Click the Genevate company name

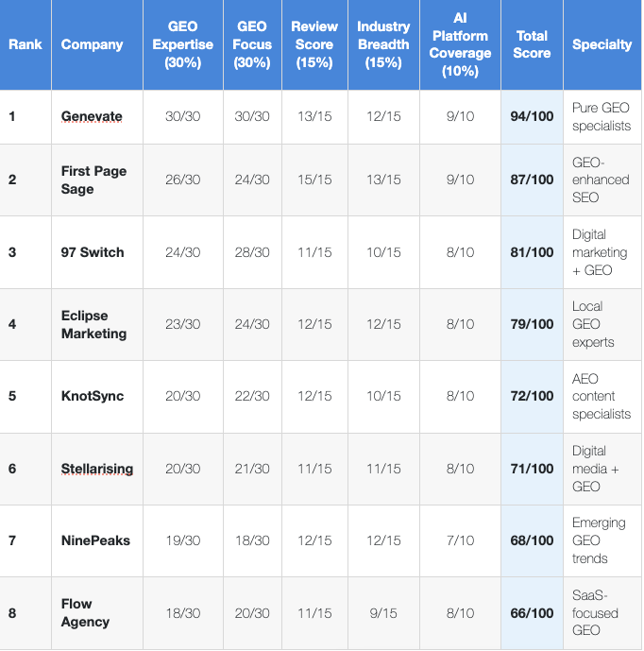click(92, 117)
